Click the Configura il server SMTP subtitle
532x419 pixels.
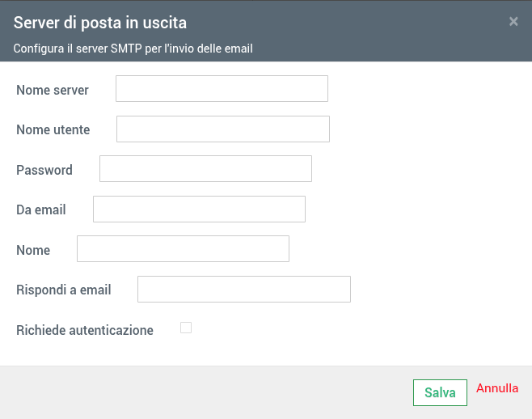tap(133, 49)
